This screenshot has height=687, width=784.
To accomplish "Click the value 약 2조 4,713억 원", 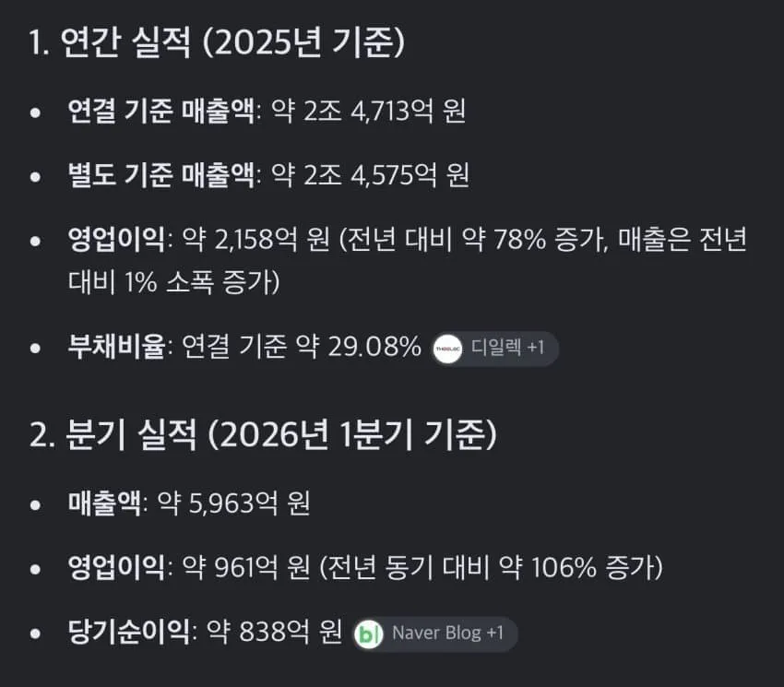I will point(369,111).
